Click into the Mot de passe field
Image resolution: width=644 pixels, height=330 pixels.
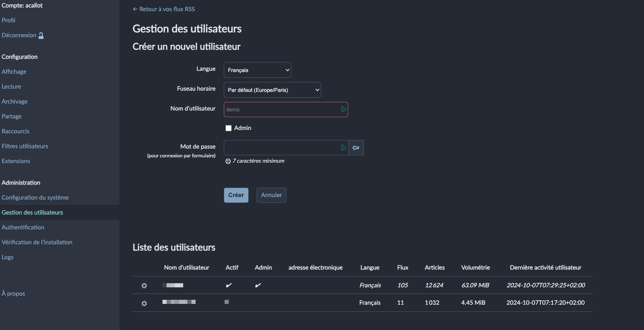[281, 148]
